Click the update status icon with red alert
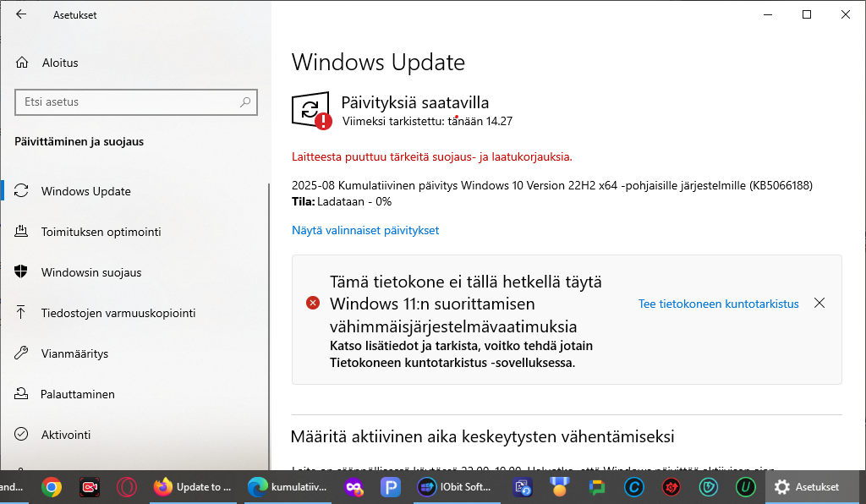Image resolution: width=866 pixels, height=504 pixels. 311,111
